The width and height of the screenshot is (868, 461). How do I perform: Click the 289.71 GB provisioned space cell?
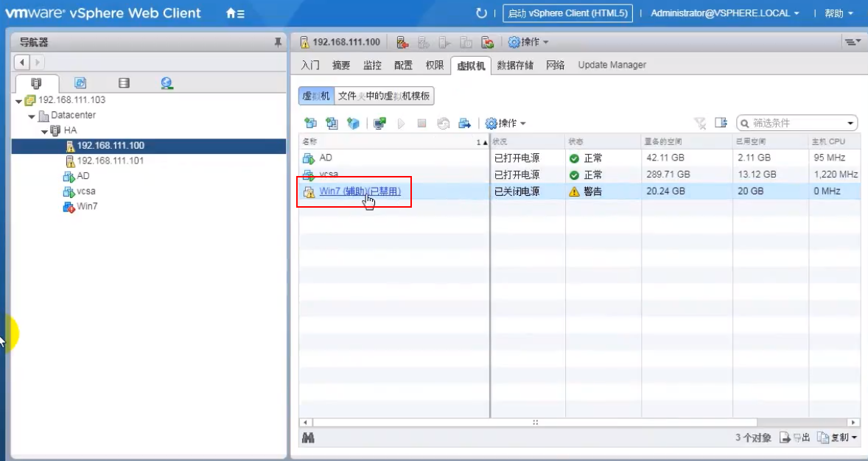[668, 175]
